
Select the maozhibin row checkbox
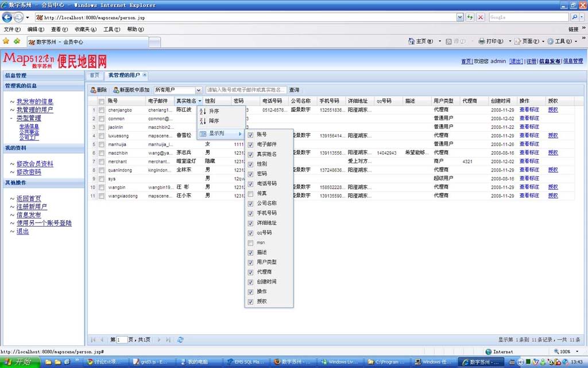(x=101, y=153)
